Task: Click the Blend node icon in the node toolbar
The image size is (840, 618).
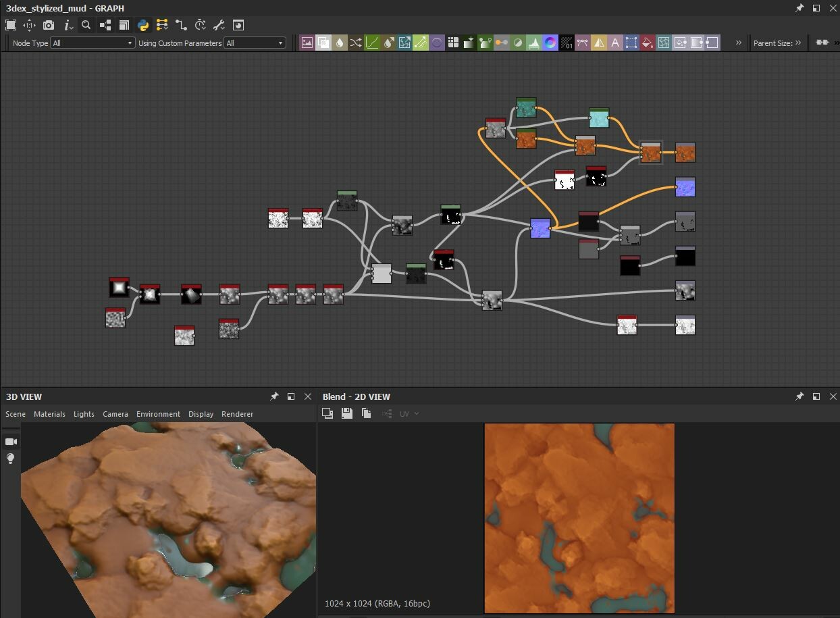Action: click(323, 42)
